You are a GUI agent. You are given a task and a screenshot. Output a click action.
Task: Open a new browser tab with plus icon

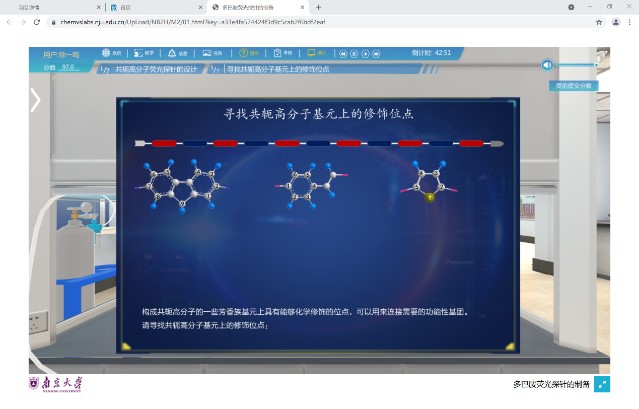tap(318, 7)
